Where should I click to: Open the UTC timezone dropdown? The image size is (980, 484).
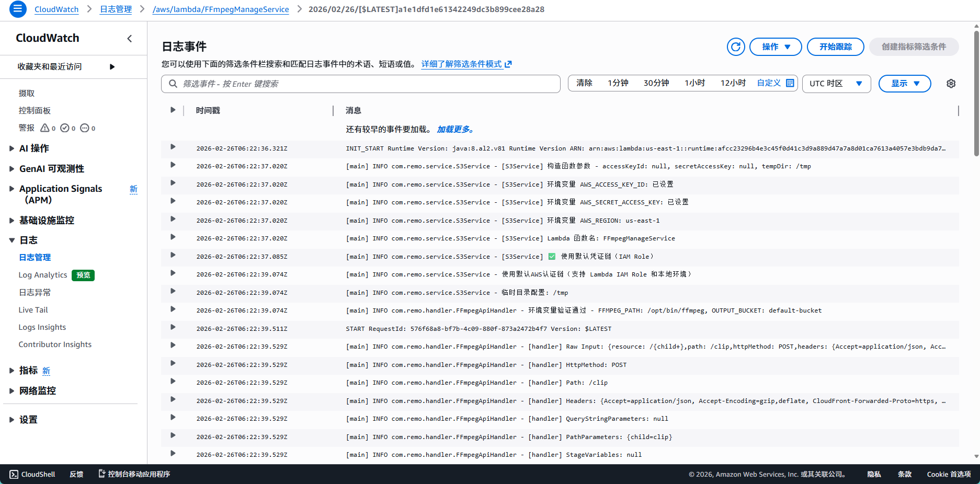pyautogui.click(x=836, y=84)
